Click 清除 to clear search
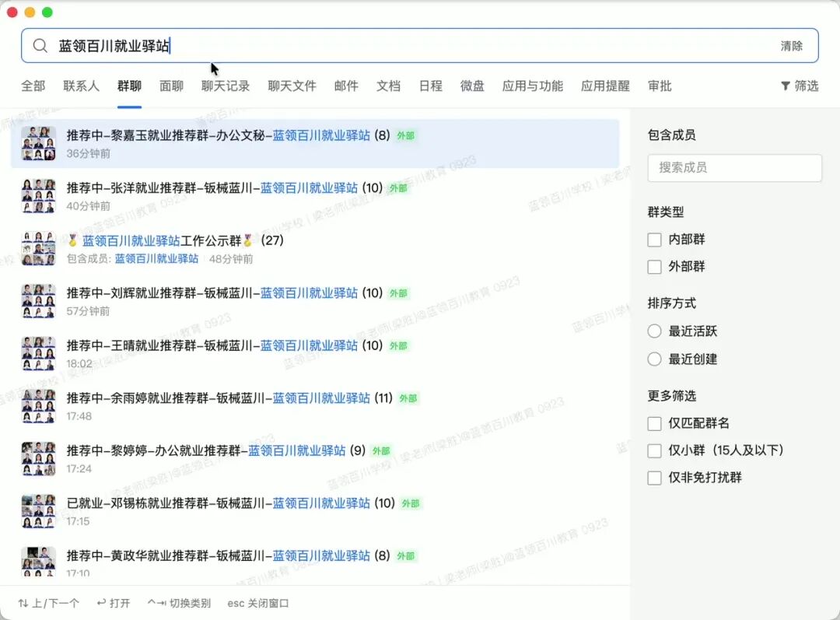The height and width of the screenshot is (620, 840). 791,46
